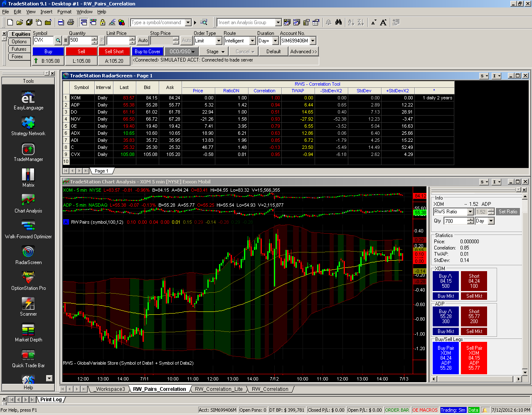Increase Quantity with stepper up arrow

tap(94, 39)
